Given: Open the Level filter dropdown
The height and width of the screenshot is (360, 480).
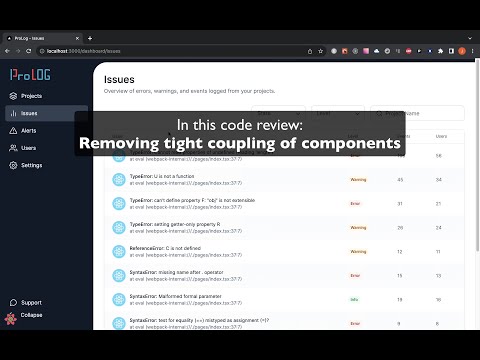Looking at the screenshot, I should (338, 113).
